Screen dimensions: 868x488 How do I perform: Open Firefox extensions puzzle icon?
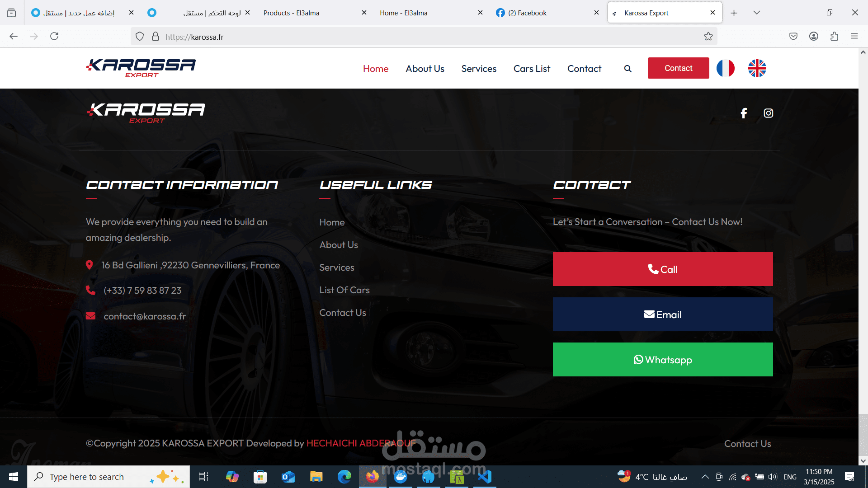834,37
